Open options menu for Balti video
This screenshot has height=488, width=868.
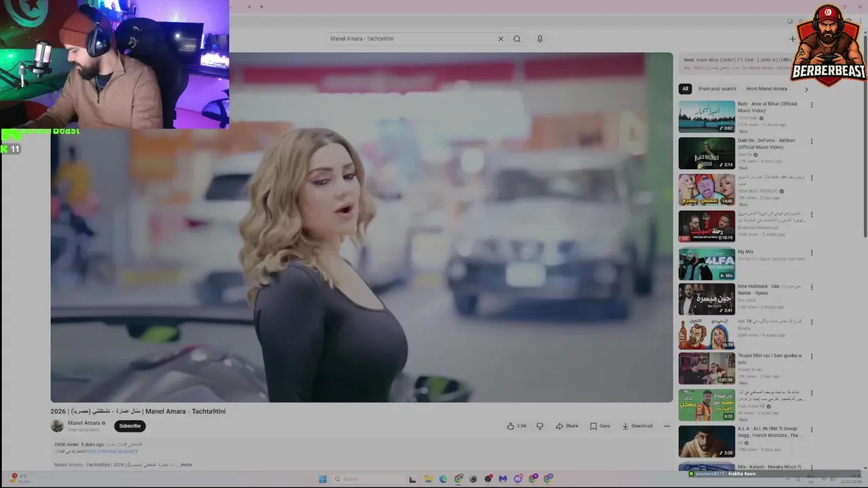click(x=811, y=105)
